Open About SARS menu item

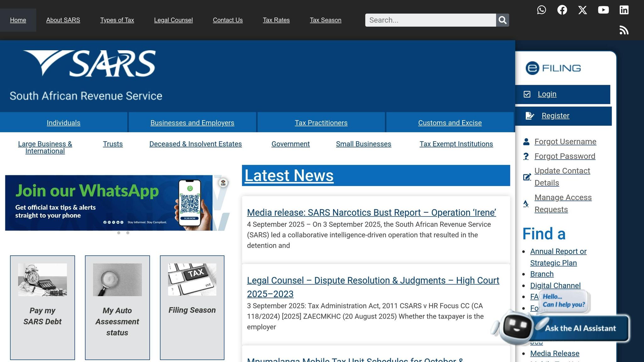pos(63,20)
